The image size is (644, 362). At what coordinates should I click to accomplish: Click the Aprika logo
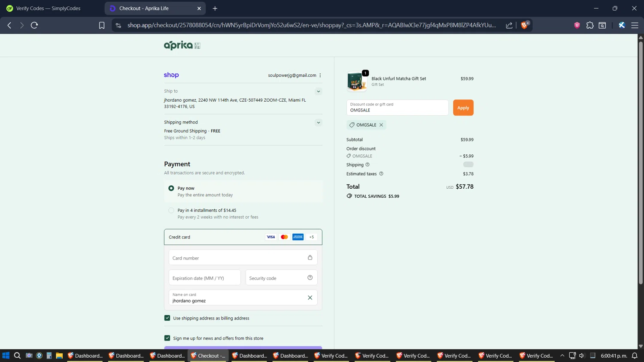[182, 45]
